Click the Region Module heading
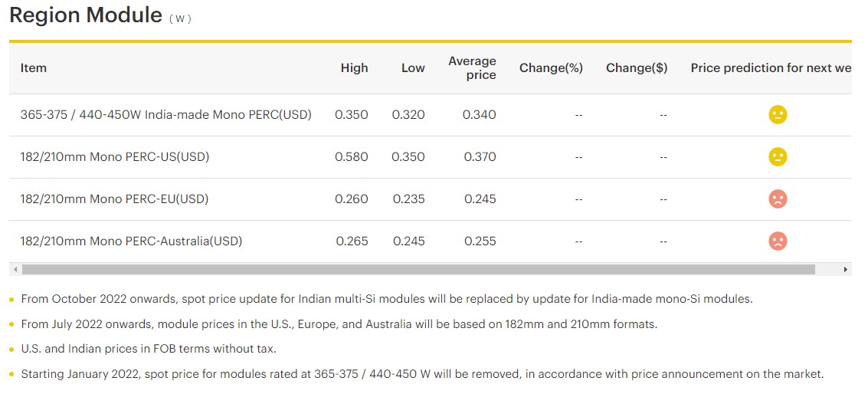The image size is (868, 394). (86, 15)
